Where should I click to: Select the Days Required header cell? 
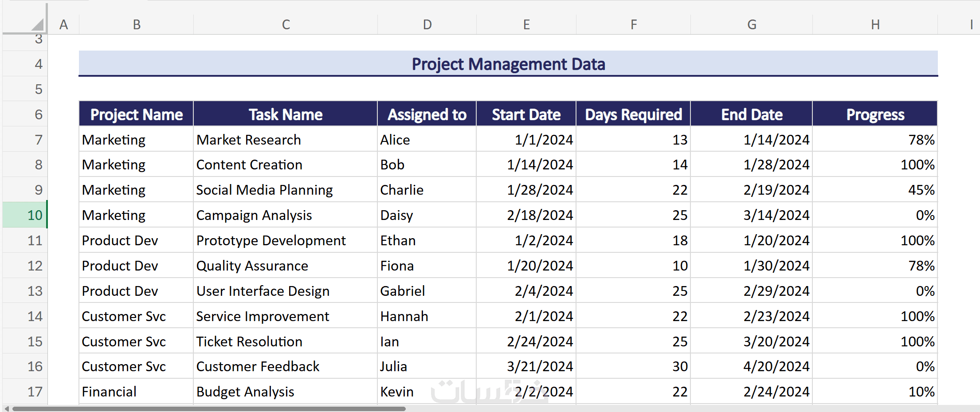633,114
